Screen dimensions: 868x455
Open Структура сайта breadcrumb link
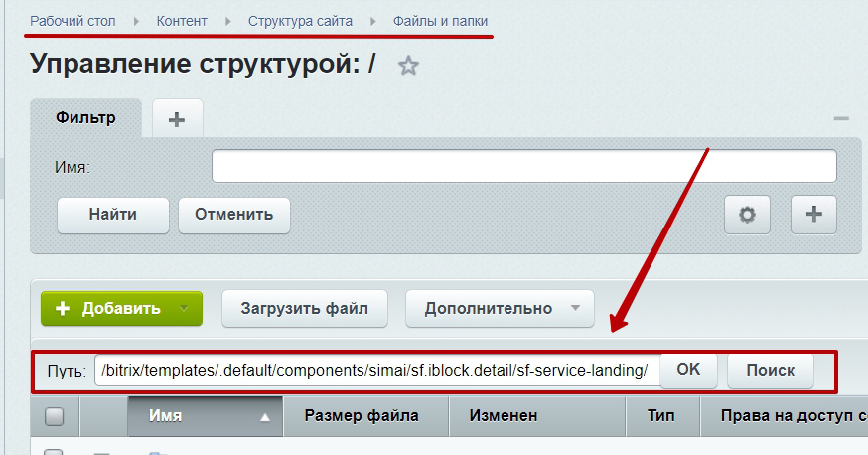(x=300, y=21)
